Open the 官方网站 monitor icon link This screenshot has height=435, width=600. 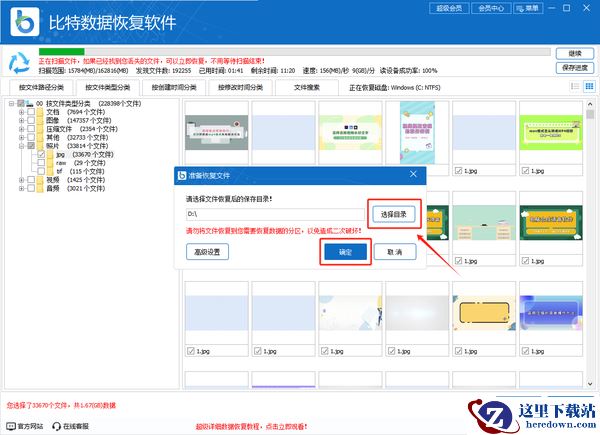pyautogui.click(x=11, y=426)
